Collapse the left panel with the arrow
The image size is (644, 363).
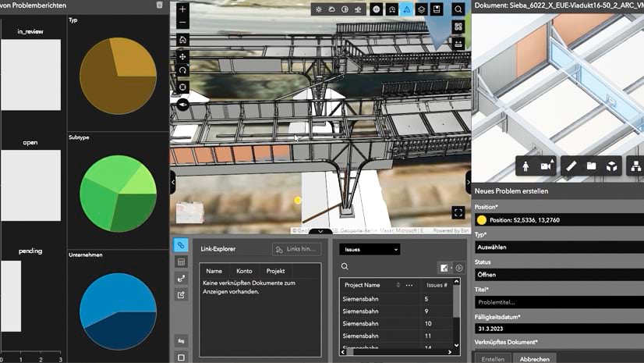pyautogui.click(x=173, y=182)
